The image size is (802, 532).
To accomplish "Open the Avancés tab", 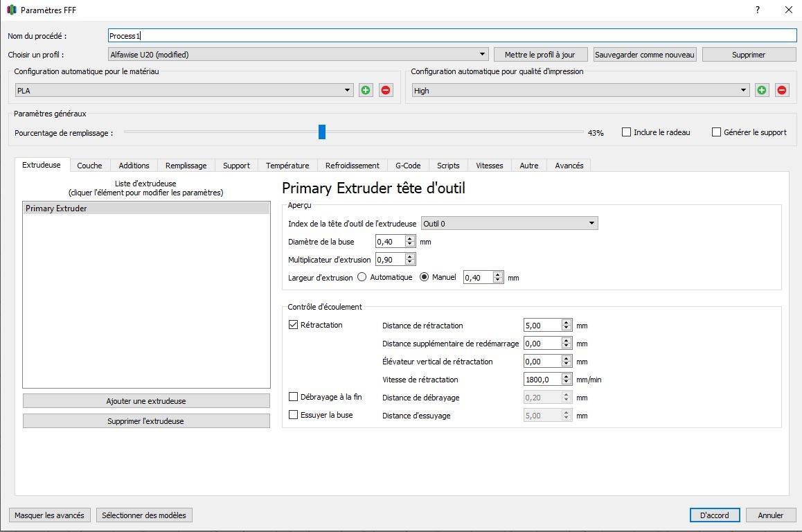I will click(x=569, y=166).
